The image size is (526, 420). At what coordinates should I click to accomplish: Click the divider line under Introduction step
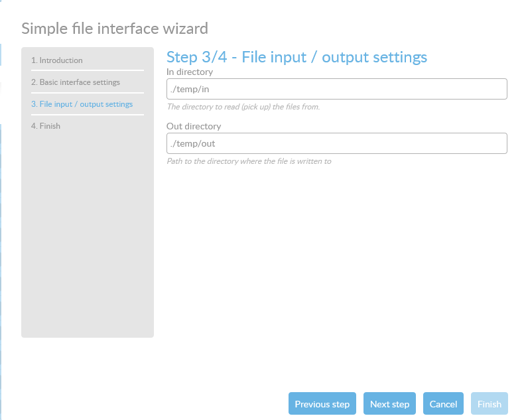87,70
